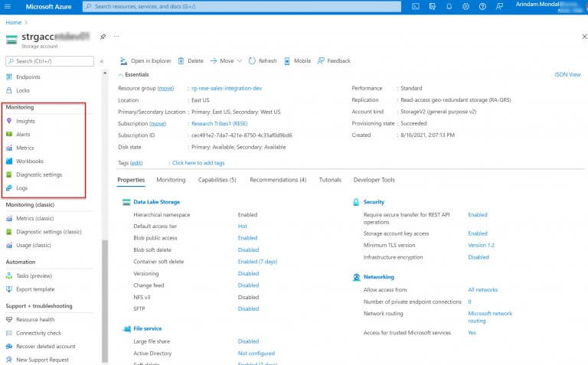
Task: Expand the Move dropdown
Action: (226, 60)
